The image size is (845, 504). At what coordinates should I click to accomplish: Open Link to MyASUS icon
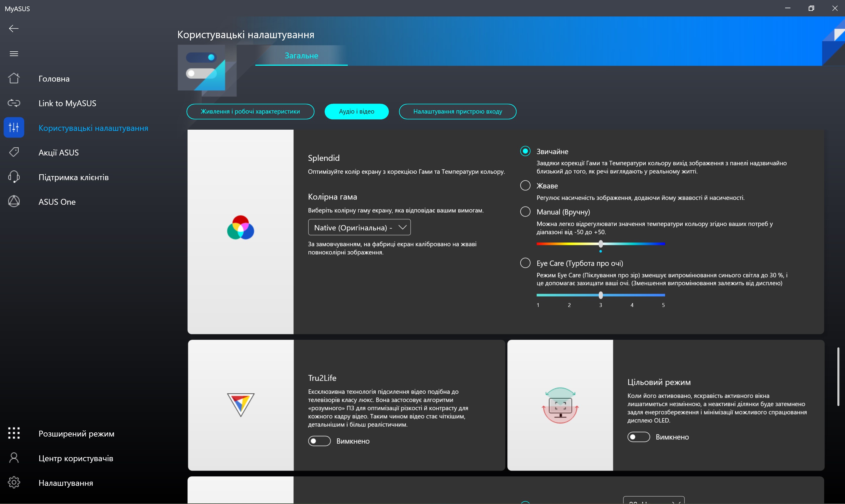click(14, 103)
